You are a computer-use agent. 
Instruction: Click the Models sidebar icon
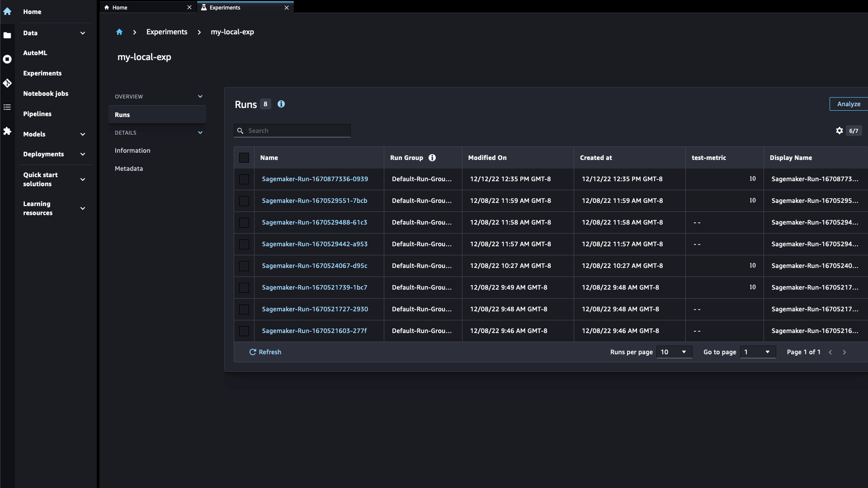[x=8, y=133]
